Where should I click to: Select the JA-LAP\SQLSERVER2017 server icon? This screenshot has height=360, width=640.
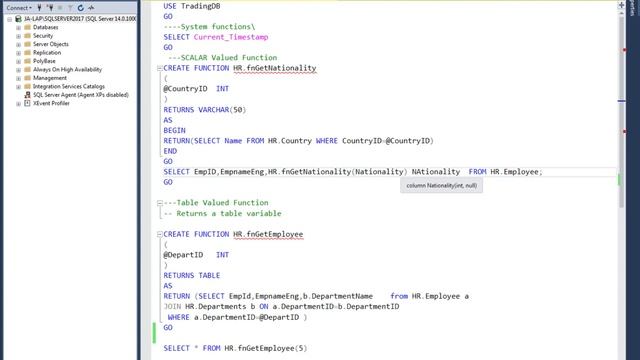click(x=18, y=19)
